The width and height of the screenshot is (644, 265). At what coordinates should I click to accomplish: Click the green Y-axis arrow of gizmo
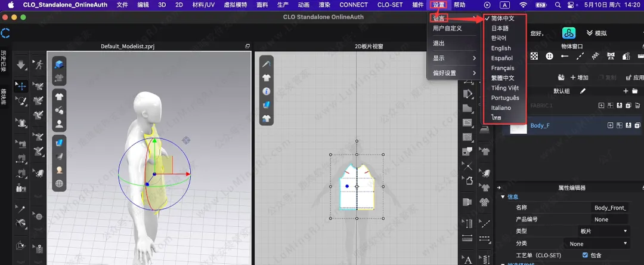(x=154, y=141)
